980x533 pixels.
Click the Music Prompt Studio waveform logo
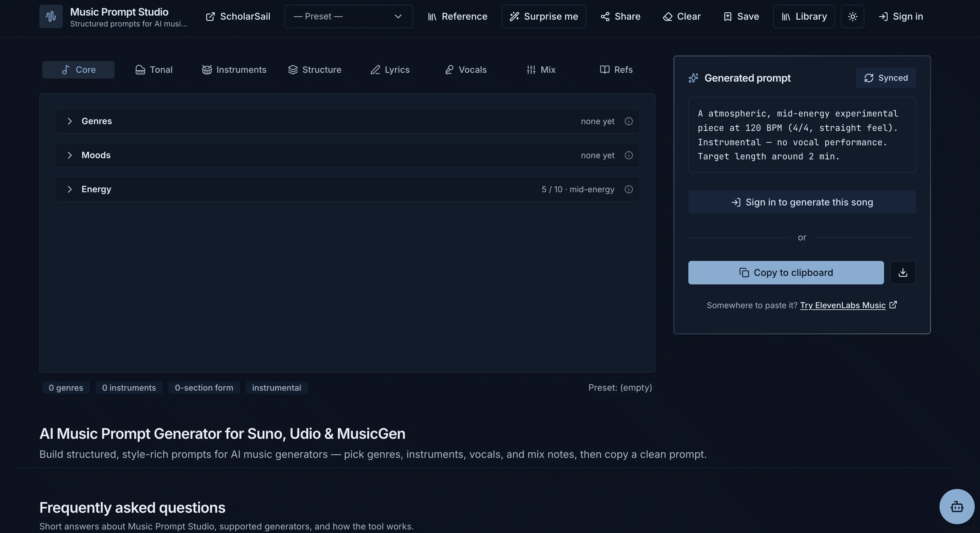[x=51, y=16]
